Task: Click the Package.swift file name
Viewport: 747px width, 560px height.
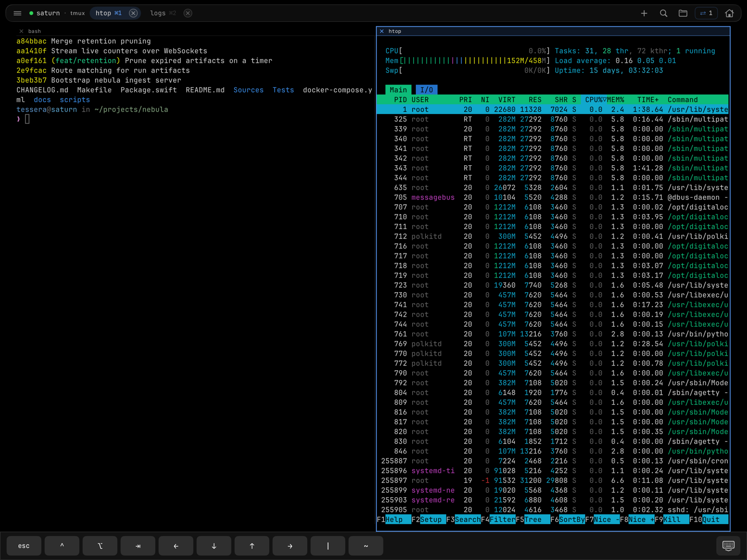Action: coord(148,90)
